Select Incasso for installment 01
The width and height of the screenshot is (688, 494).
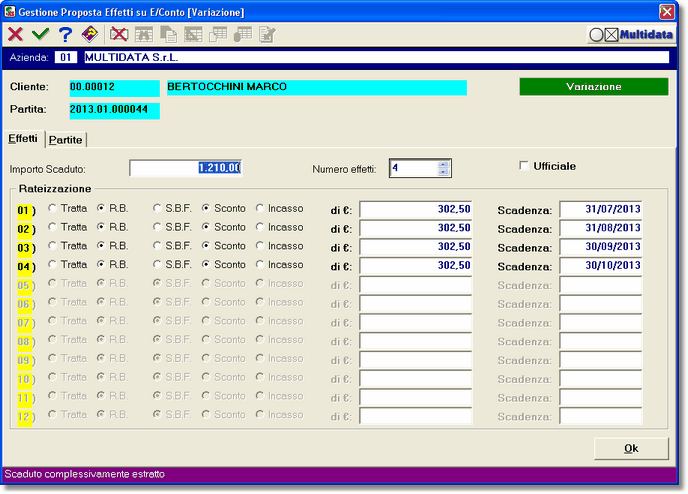coord(260,208)
